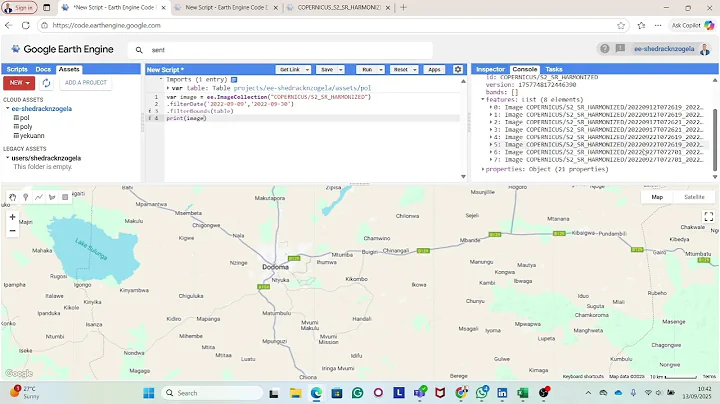Click ADD A PROJECT button
Viewport: 720px width, 404px height.
pos(85,83)
